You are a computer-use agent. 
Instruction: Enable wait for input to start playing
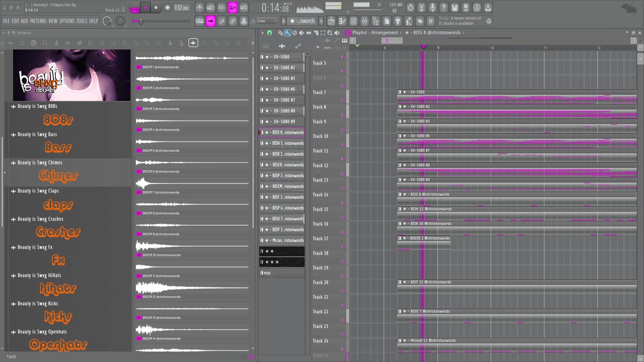coord(211,7)
